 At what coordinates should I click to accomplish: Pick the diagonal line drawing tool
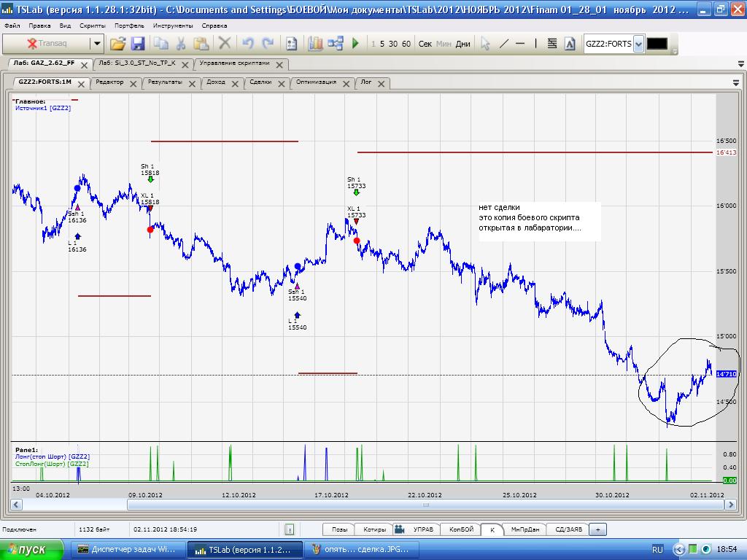click(x=503, y=44)
